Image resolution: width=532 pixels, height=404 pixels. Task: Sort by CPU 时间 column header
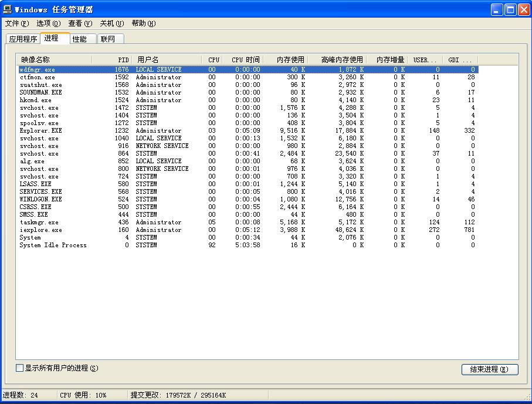point(243,60)
